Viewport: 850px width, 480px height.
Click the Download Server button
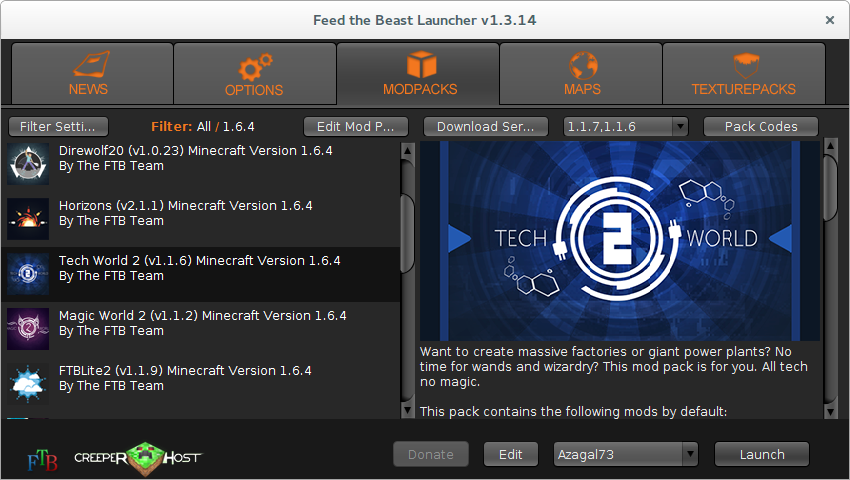486,127
